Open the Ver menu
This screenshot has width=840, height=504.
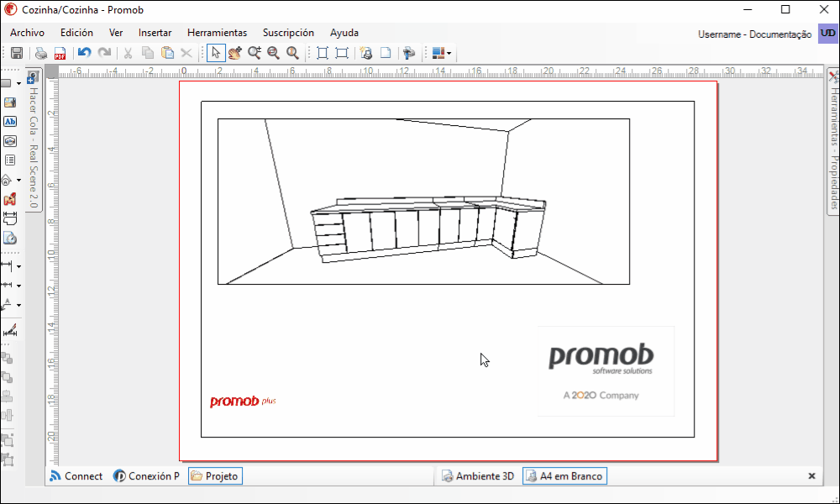click(x=116, y=33)
